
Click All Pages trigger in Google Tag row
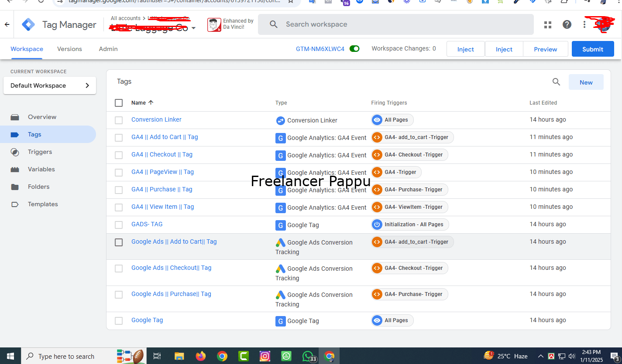392,320
